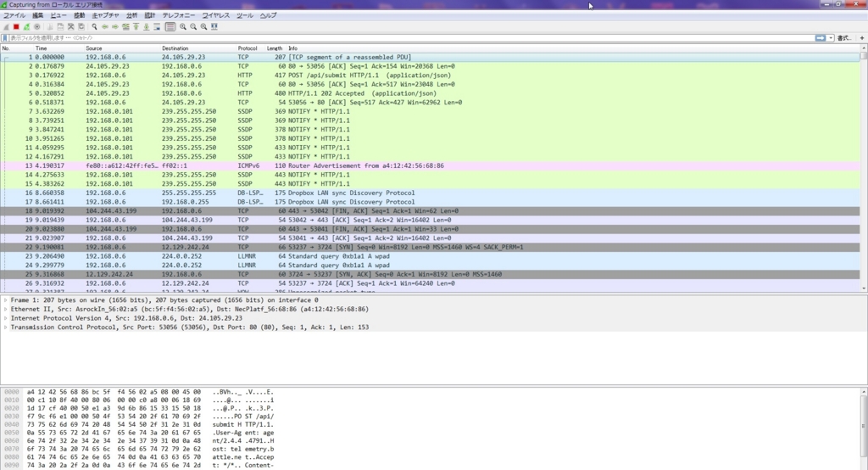Open the ファイル menu
Viewport: 868px width, 470px height.
click(14, 15)
